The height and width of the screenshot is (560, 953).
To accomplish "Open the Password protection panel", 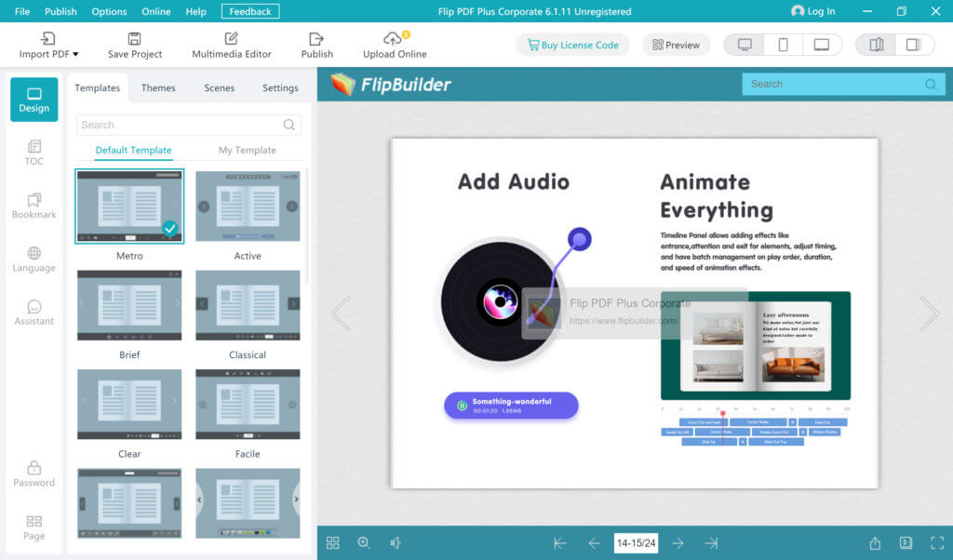I will (x=34, y=474).
